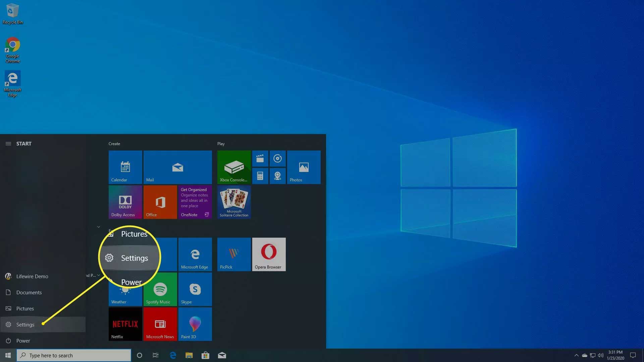
Task: Toggle the Microsoft Edge taskbar icon
Action: click(x=172, y=355)
